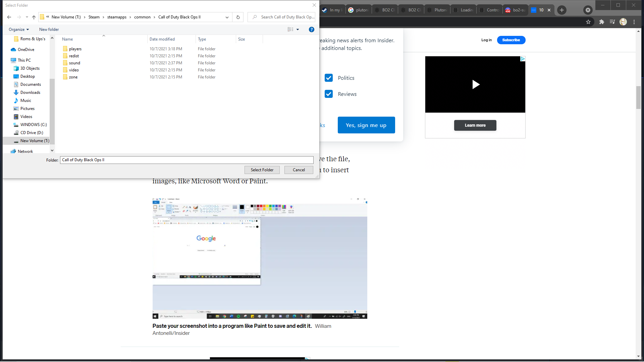Bookmark this page with the star icon
644x362 pixels.
pyautogui.click(x=588, y=22)
